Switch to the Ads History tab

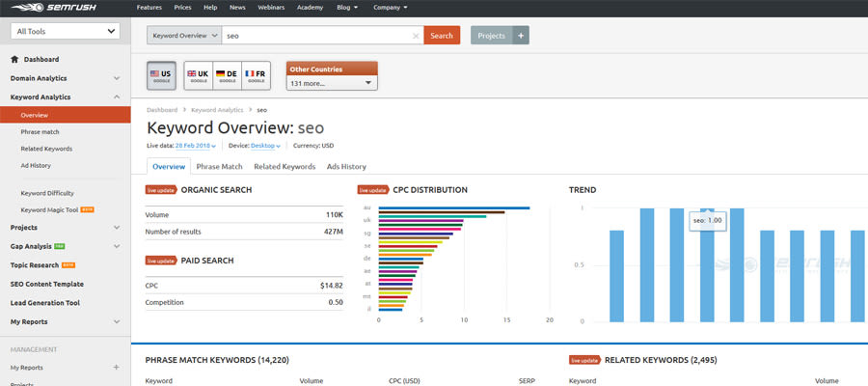pos(346,166)
